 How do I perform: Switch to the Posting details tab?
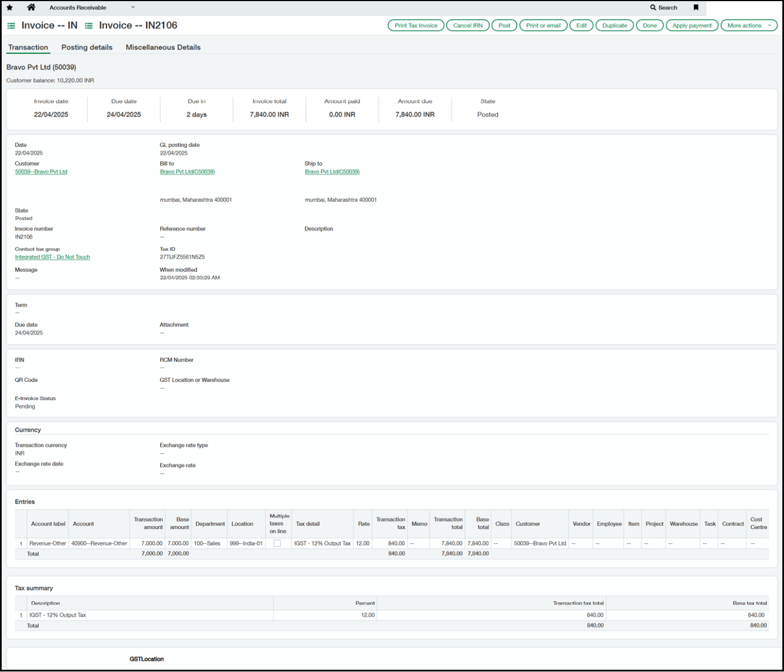[86, 47]
